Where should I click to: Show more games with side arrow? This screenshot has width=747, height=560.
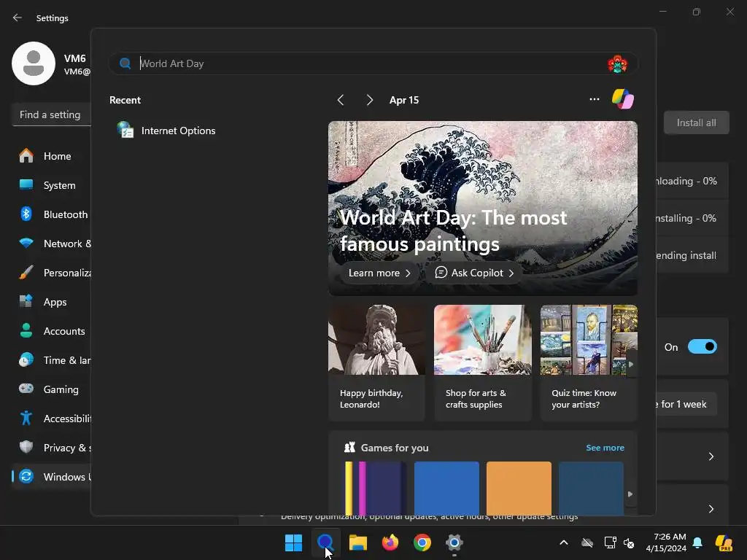click(630, 494)
